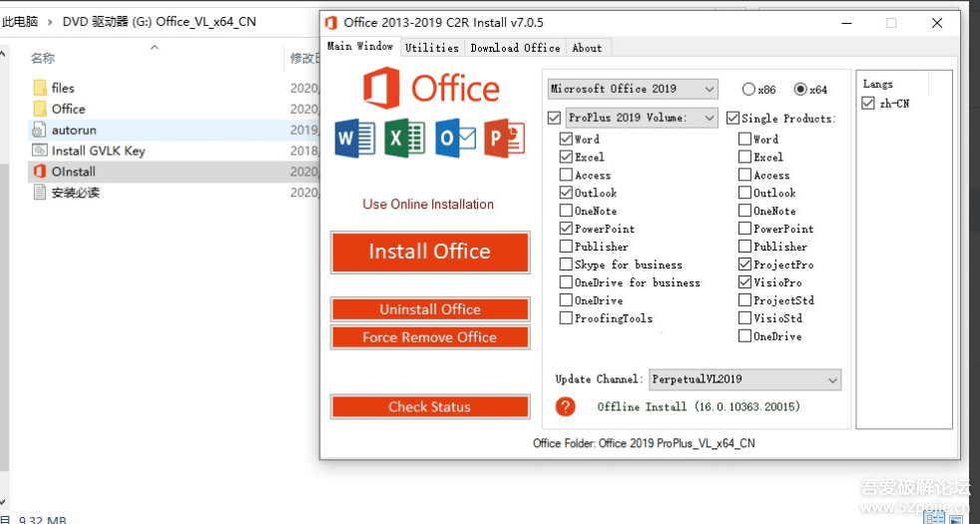Click the Check Status button
The width and height of the screenshot is (980, 524).
pos(430,407)
